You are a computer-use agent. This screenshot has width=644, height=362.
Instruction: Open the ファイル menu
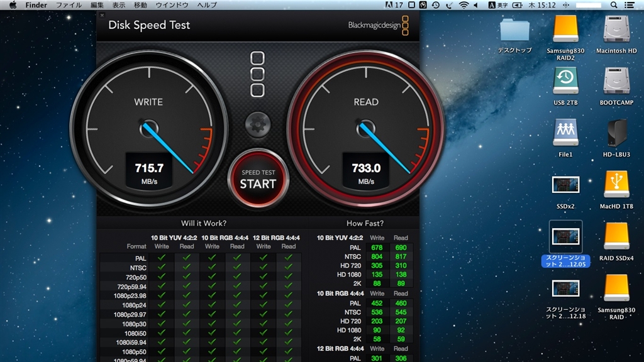click(x=69, y=5)
